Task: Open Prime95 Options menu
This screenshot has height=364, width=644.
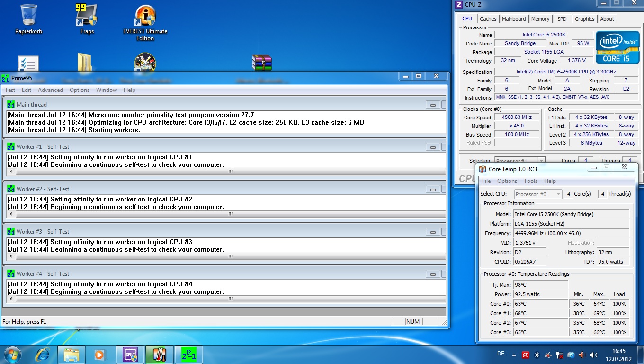Action: [80, 90]
